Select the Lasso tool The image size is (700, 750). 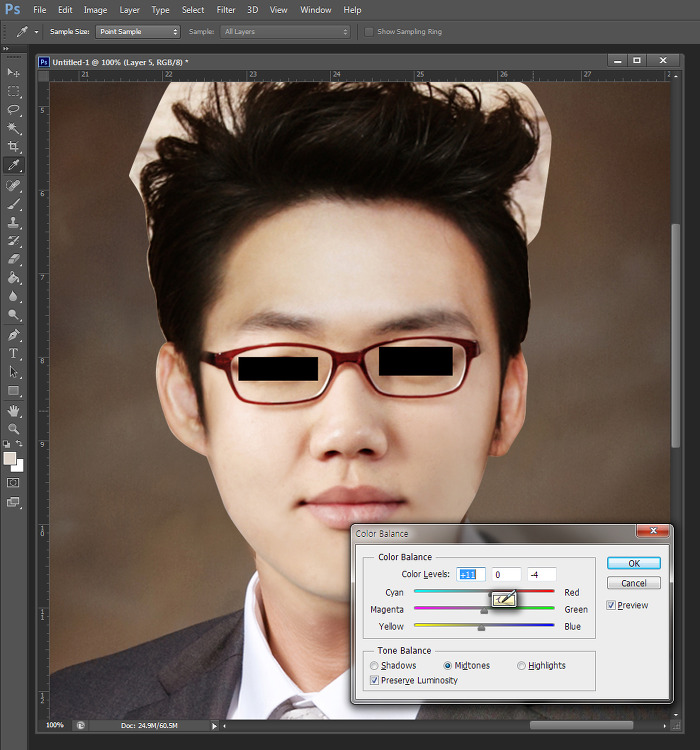(x=14, y=109)
